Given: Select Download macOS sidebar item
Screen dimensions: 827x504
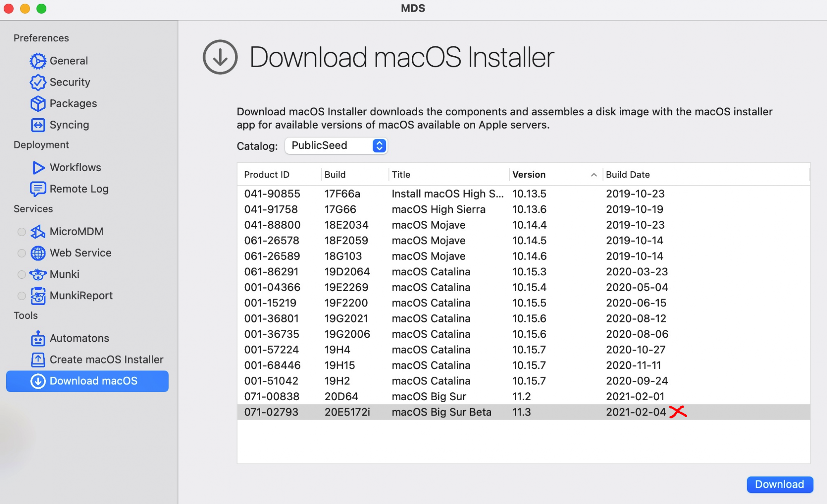Looking at the screenshot, I should click(x=87, y=381).
